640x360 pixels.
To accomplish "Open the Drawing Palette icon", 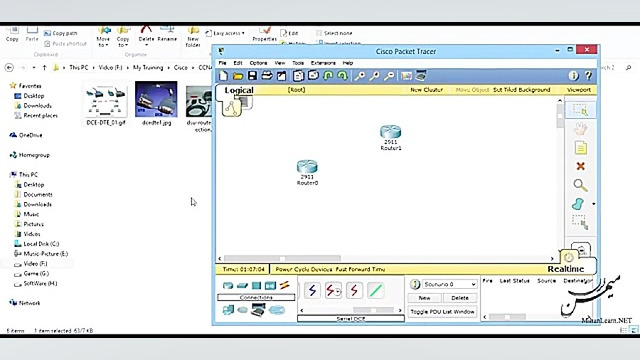I will (406, 76).
